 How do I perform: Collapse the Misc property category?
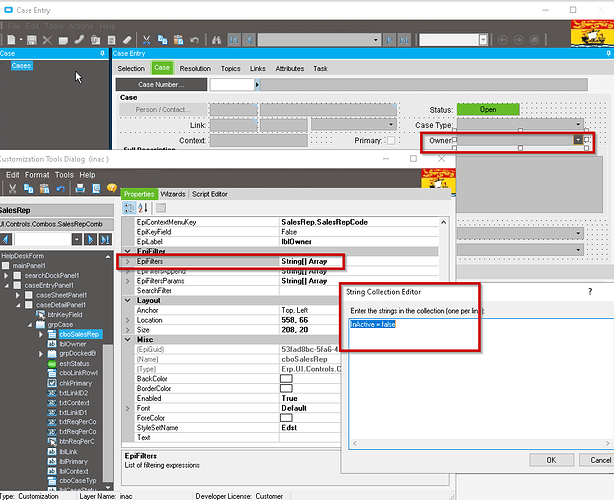128,339
